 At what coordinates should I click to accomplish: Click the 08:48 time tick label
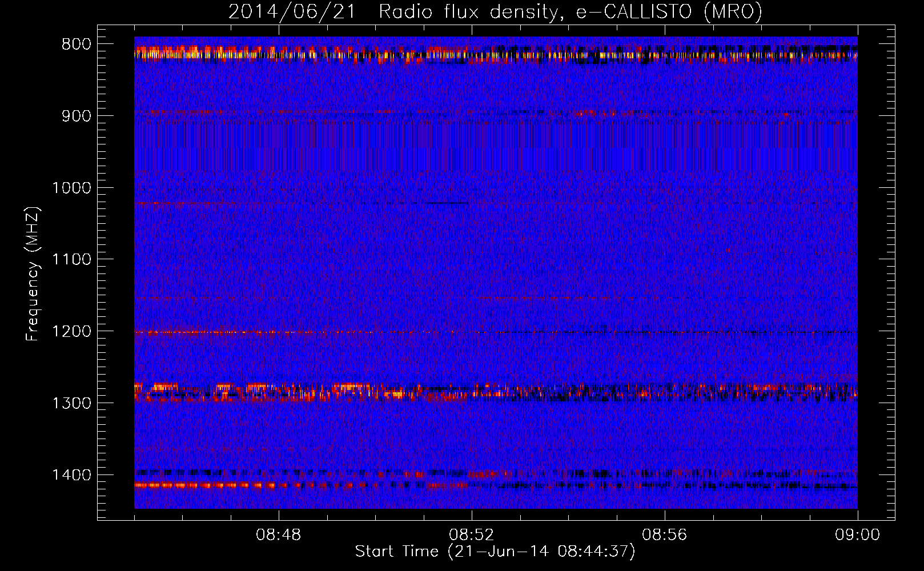pyautogui.click(x=279, y=535)
